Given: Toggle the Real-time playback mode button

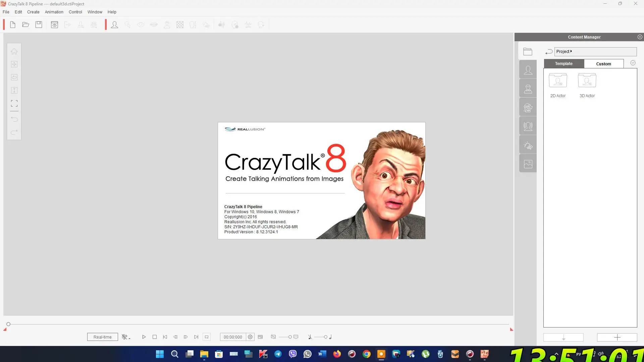Looking at the screenshot, I should 102,337.
